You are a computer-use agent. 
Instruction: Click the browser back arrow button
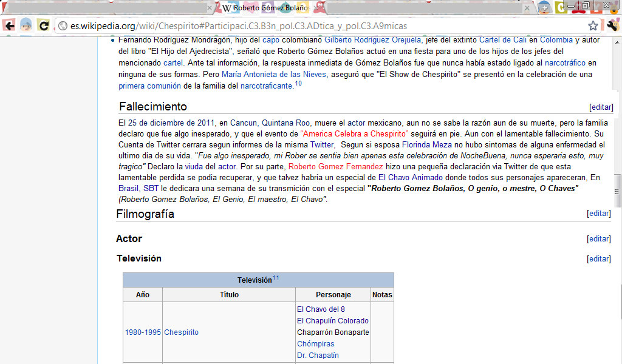pos(9,25)
